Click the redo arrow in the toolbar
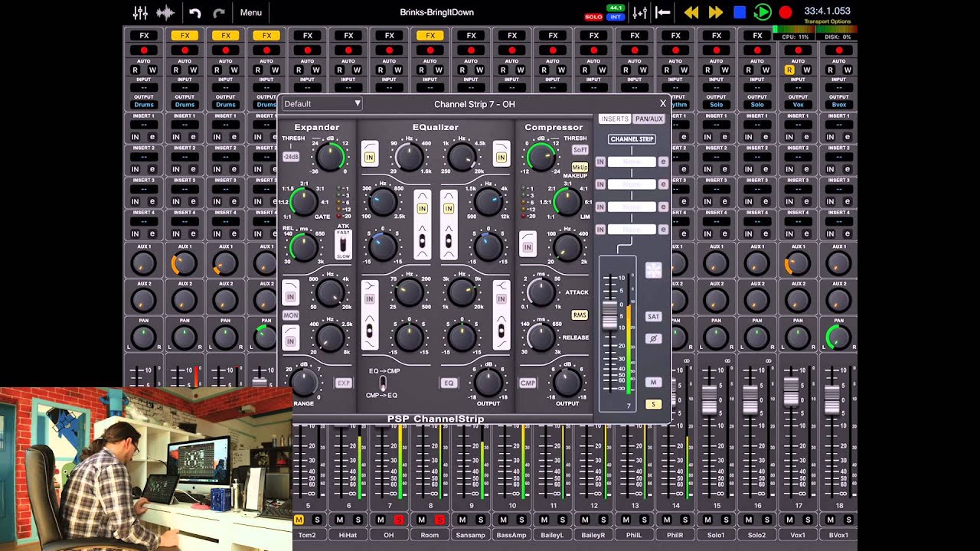The width and height of the screenshot is (980, 551). [x=219, y=12]
